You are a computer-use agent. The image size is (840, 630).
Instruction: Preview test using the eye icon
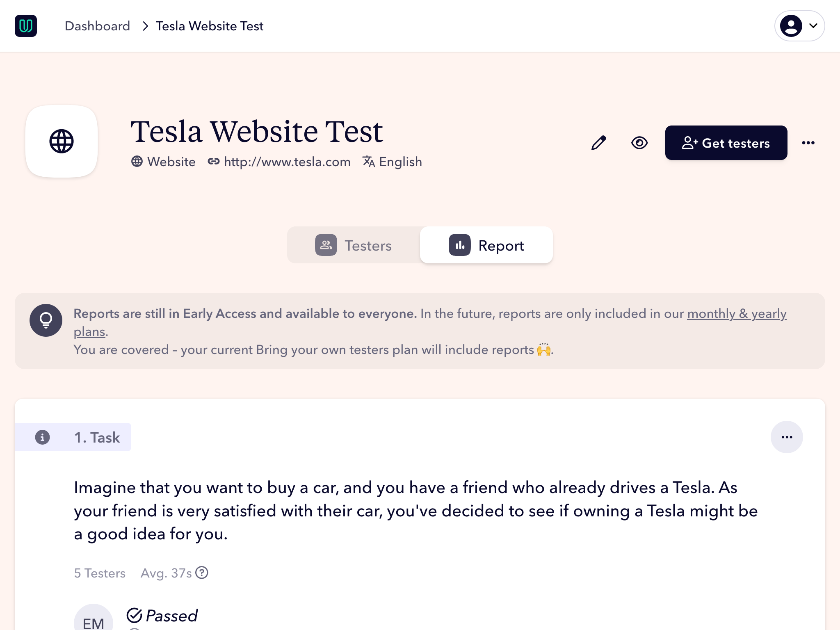tap(639, 143)
